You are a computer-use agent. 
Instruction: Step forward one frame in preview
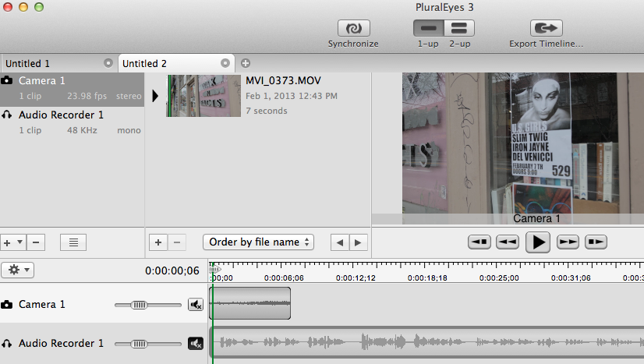point(568,242)
